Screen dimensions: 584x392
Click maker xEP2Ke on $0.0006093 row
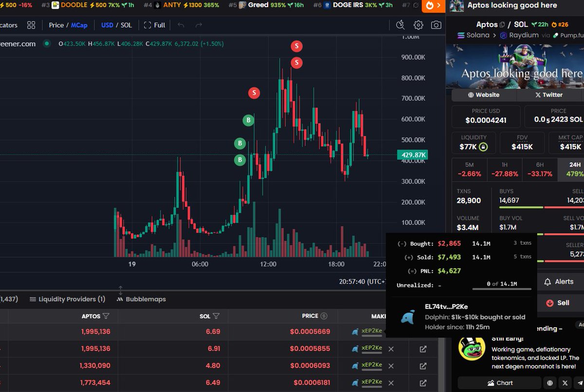point(371,365)
